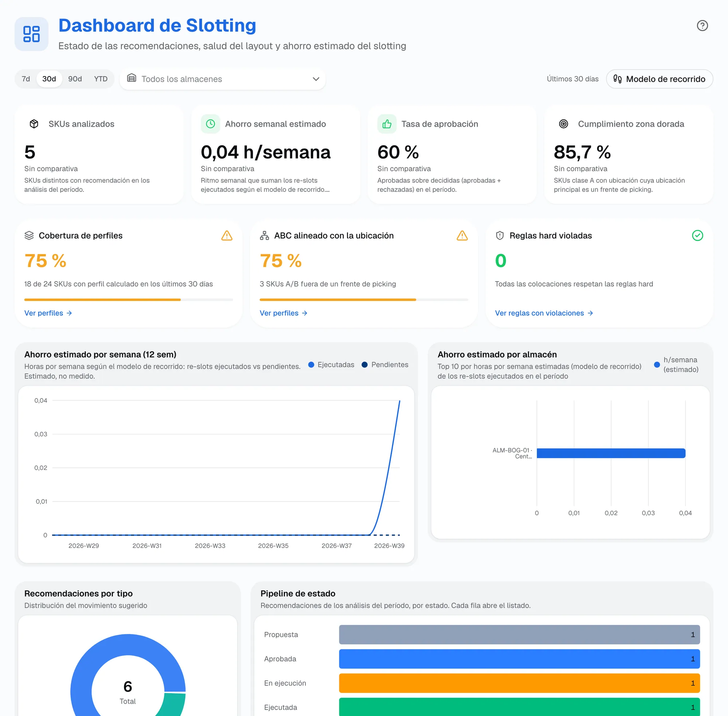728x716 pixels.
Task: Click the warning icon on ABC alineado
Action: (462, 236)
